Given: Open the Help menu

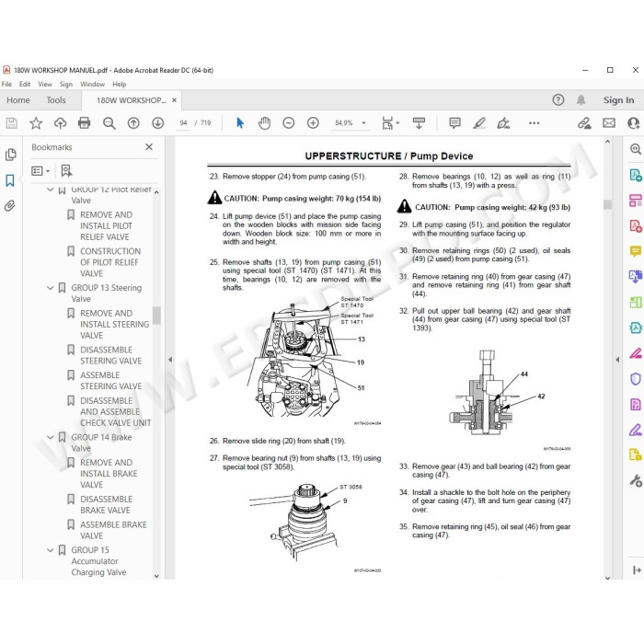Looking at the screenshot, I should [119, 85].
